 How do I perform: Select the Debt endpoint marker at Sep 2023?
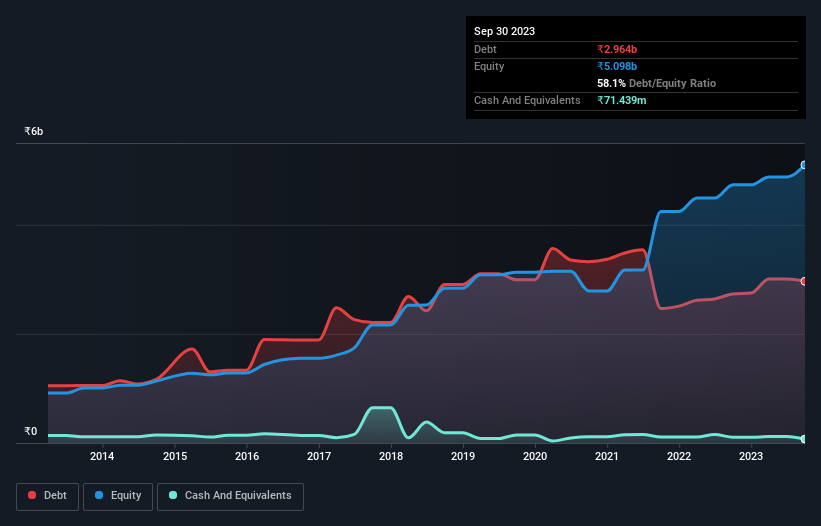(x=804, y=281)
